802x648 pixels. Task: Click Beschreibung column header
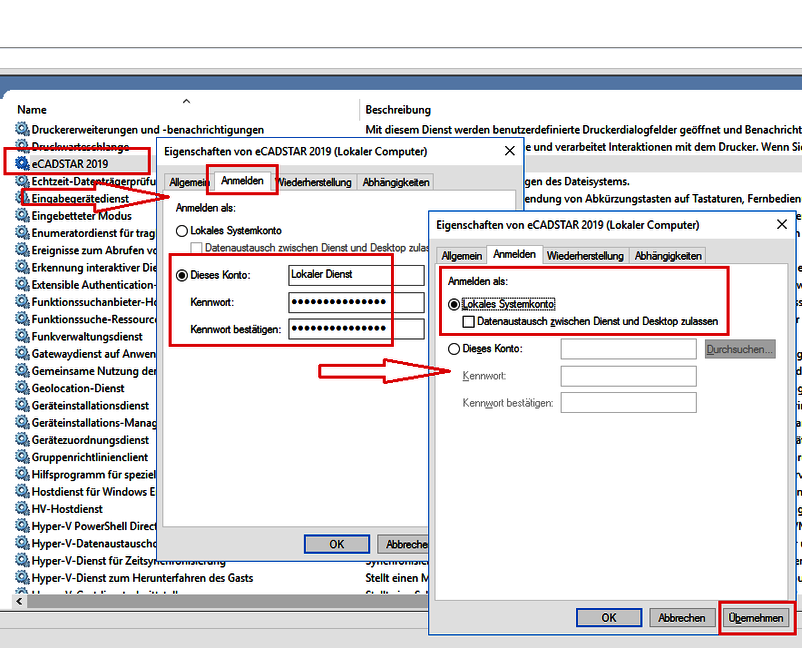[x=398, y=109]
